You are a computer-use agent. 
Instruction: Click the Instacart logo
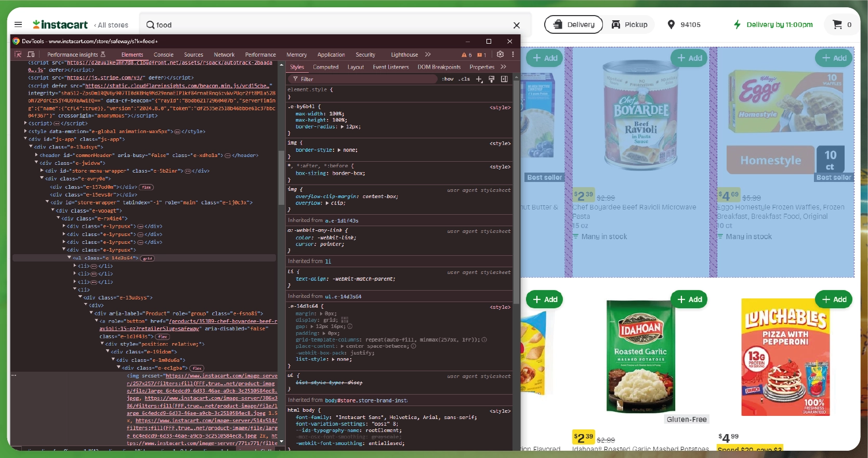[x=60, y=24]
